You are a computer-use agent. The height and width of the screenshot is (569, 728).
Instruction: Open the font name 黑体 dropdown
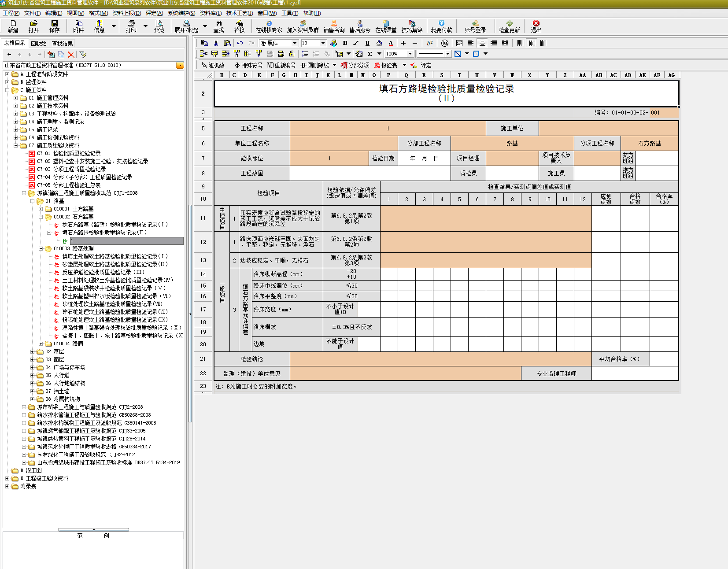pyautogui.click(x=295, y=43)
